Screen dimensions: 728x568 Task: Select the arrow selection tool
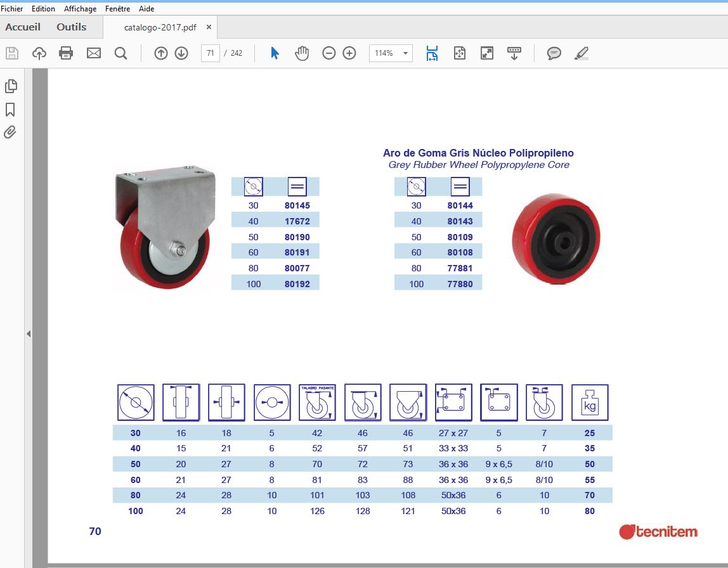(275, 53)
